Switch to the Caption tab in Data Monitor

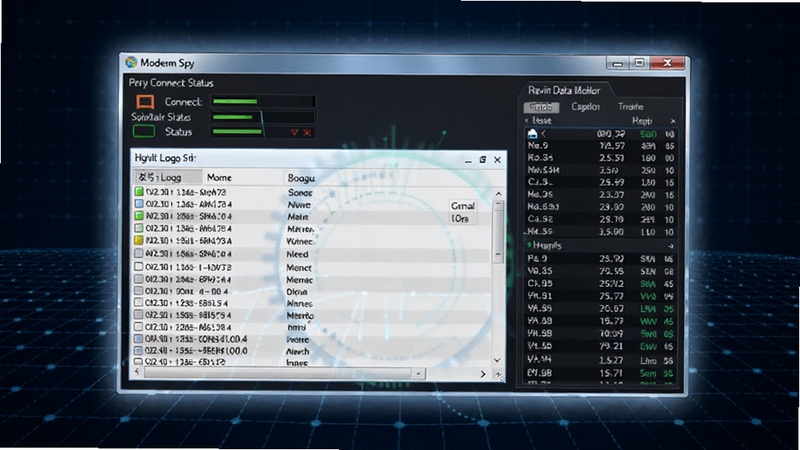585,107
